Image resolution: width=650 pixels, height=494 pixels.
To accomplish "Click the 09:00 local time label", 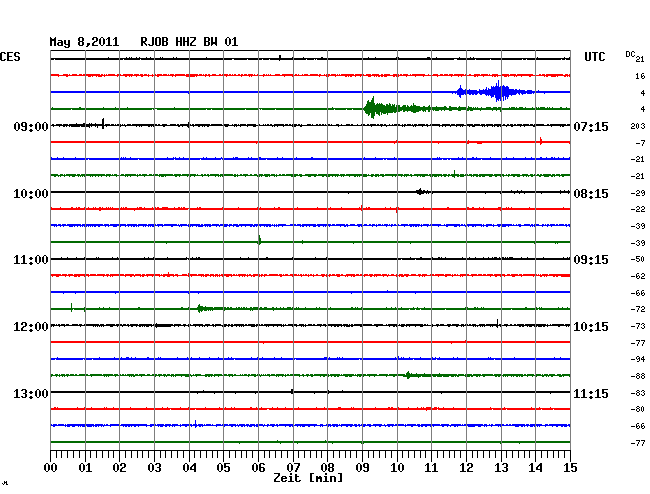I will coord(31,126).
